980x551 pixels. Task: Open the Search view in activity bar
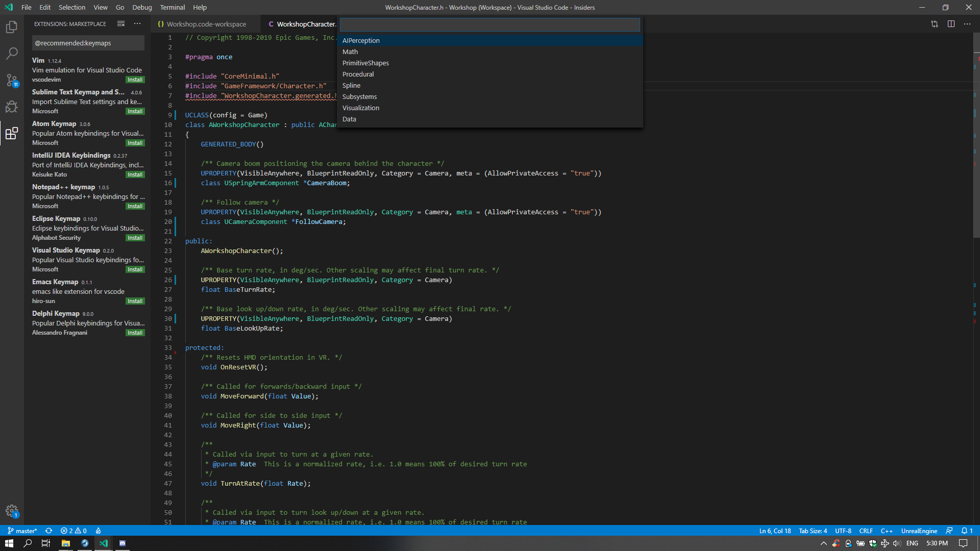(x=11, y=54)
